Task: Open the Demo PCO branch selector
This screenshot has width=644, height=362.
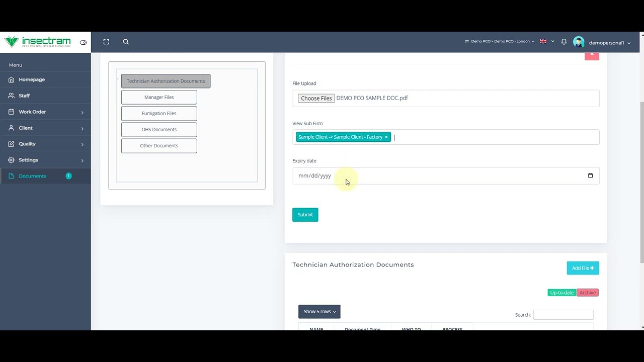Action: click(x=500, y=41)
